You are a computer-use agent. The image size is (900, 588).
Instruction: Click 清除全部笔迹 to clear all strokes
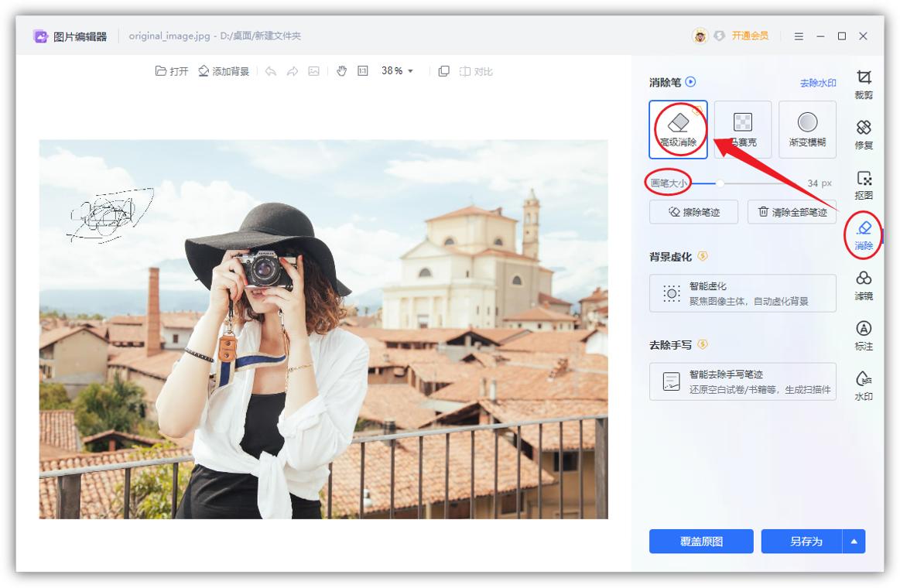790,211
